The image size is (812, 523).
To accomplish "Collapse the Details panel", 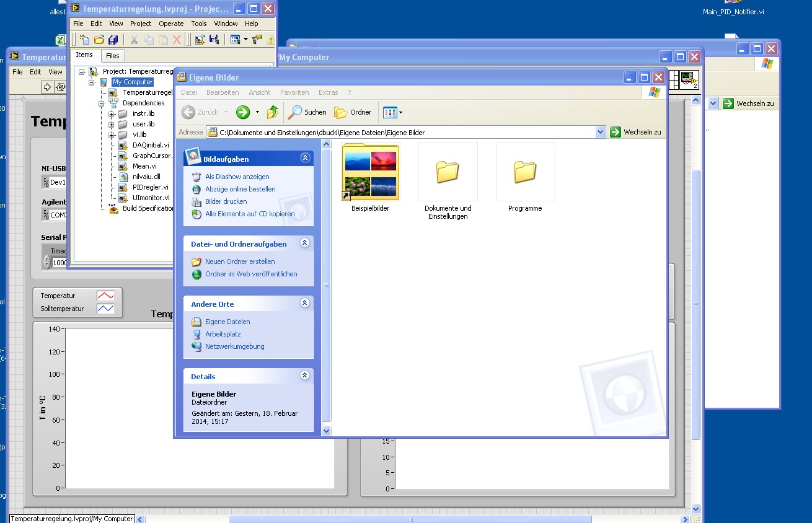I will [304, 376].
